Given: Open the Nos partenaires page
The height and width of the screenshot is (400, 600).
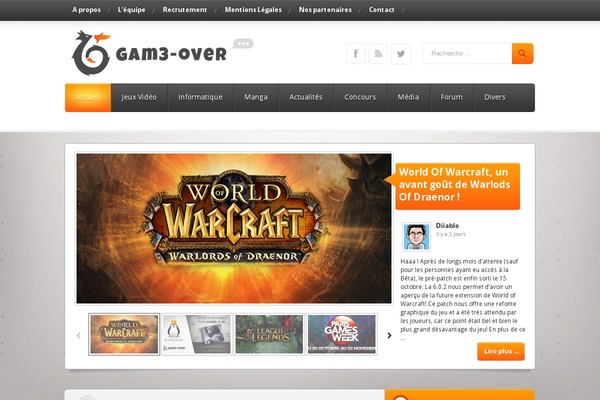Looking at the screenshot, I should (x=325, y=10).
